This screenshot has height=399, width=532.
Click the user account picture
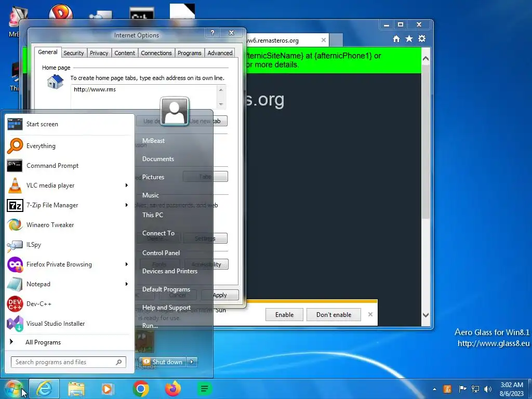pyautogui.click(x=175, y=111)
